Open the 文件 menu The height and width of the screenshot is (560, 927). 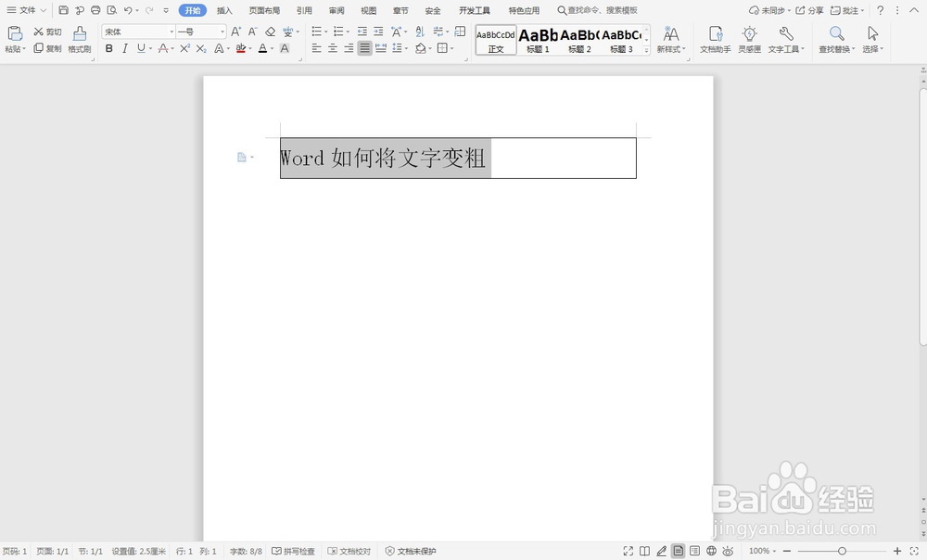28,10
